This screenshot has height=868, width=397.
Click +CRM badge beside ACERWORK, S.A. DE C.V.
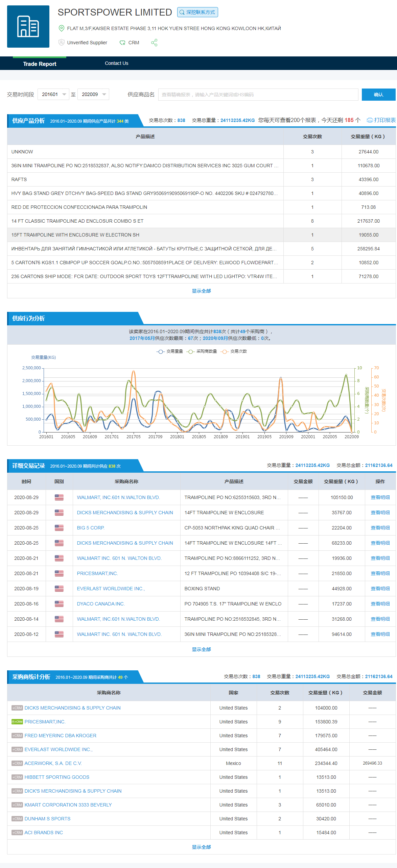[17, 763]
